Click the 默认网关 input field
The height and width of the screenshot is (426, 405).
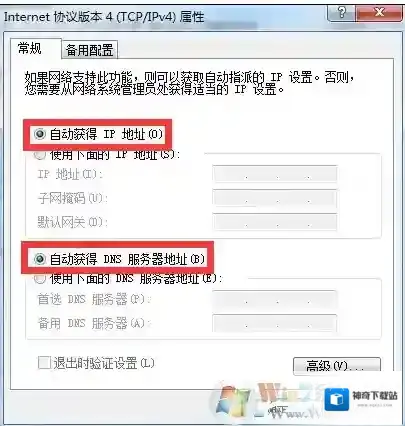pos(275,222)
